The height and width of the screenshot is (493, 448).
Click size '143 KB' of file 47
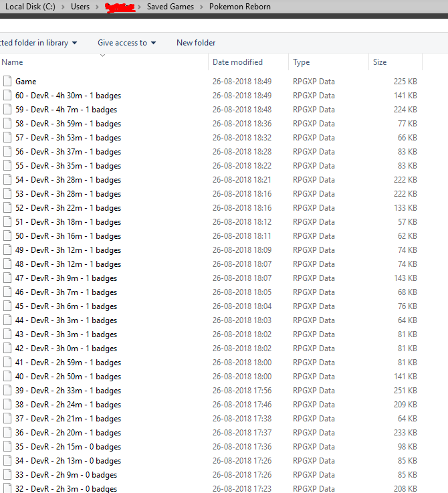pos(405,278)
